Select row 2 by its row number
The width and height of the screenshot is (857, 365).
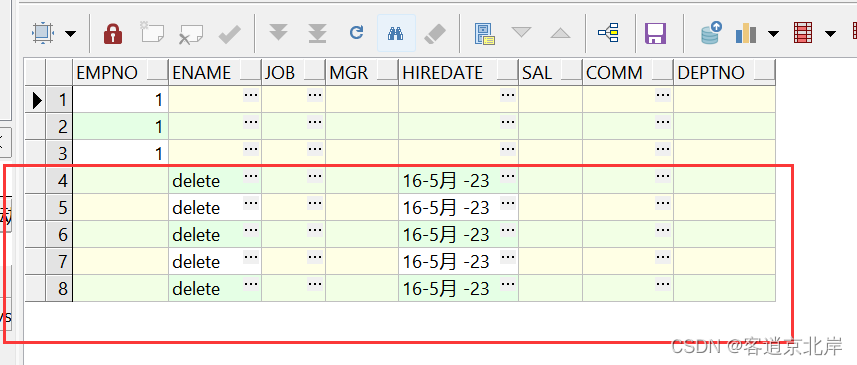click(x=59, y=127)
